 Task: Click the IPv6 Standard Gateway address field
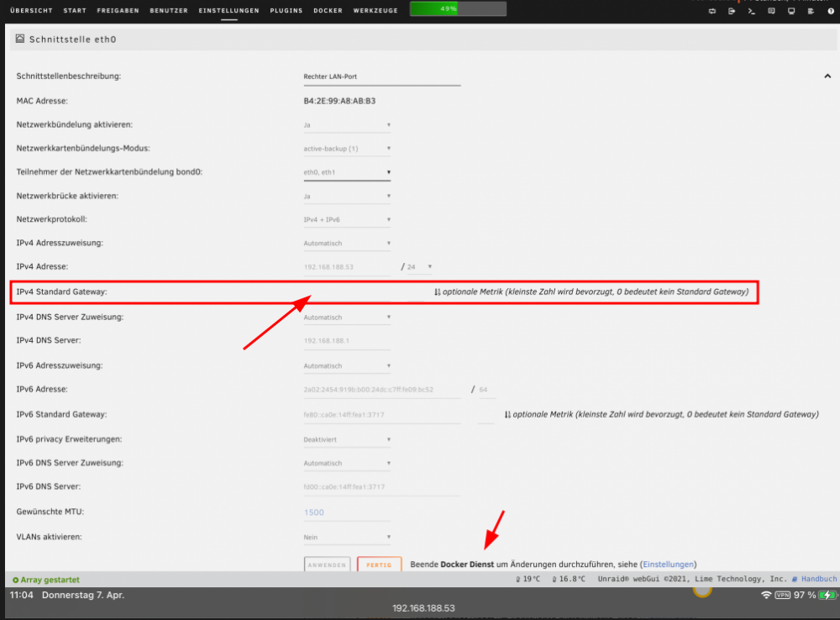(x=382, y=415)
